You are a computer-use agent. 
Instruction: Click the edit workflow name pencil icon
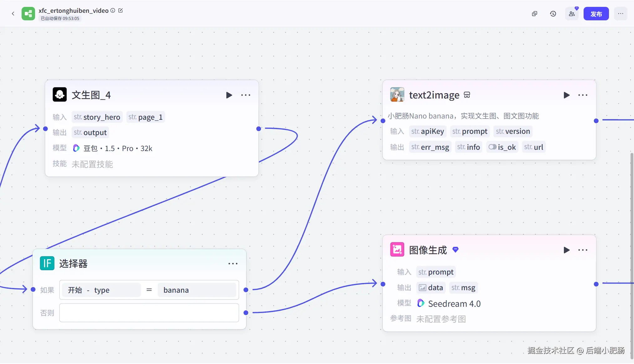click(121, 11)
